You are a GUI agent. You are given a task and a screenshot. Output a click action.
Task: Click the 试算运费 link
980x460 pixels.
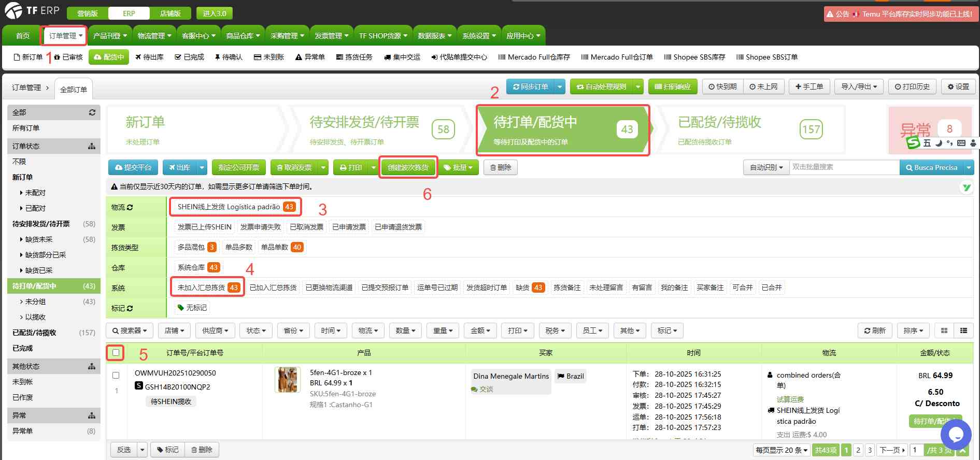[x=790, y=399]
